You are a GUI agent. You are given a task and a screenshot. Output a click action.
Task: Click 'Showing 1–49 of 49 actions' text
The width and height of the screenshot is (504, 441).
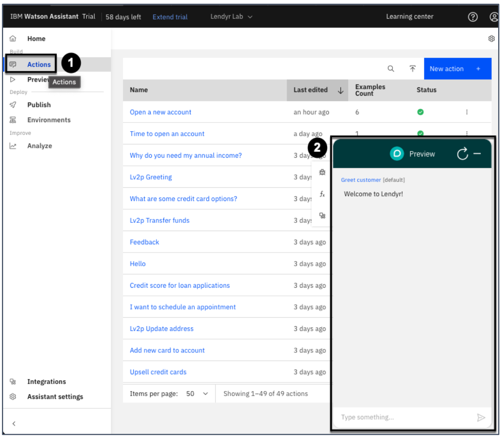point(266,393)
